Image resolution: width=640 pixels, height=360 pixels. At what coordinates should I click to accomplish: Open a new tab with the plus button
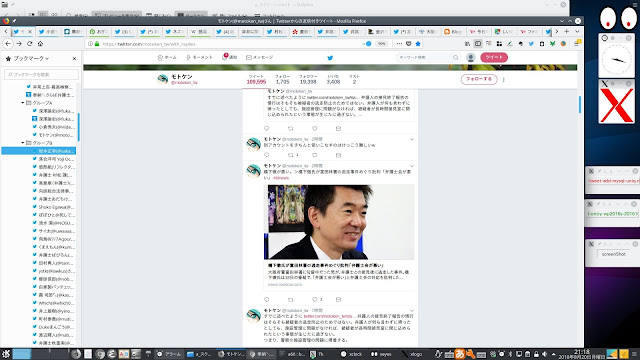pos(567,31)
